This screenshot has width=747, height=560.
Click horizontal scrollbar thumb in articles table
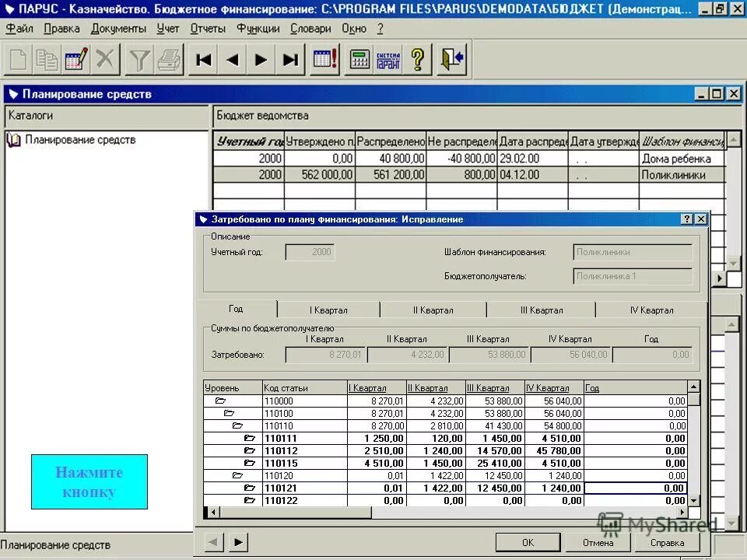[x=295, y=513]
